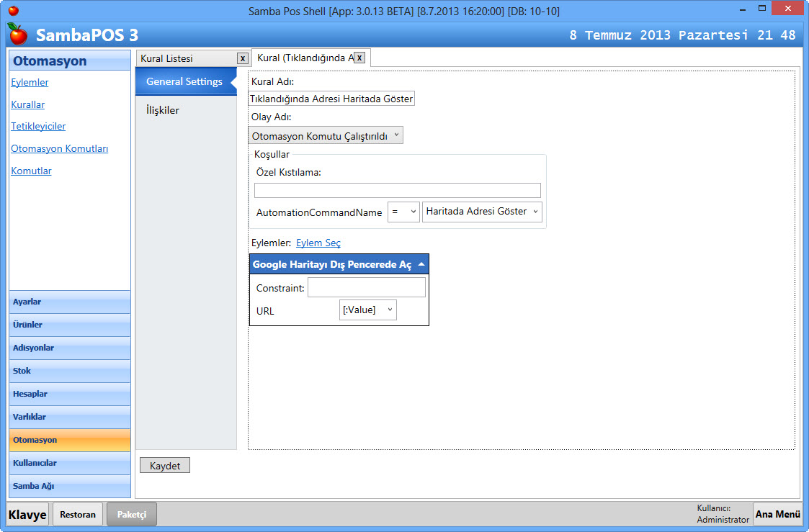Expand the Haritada Adresi Göster dropdown
The width and height of the screenshot is (809, 532).
[x=482, y=212]
